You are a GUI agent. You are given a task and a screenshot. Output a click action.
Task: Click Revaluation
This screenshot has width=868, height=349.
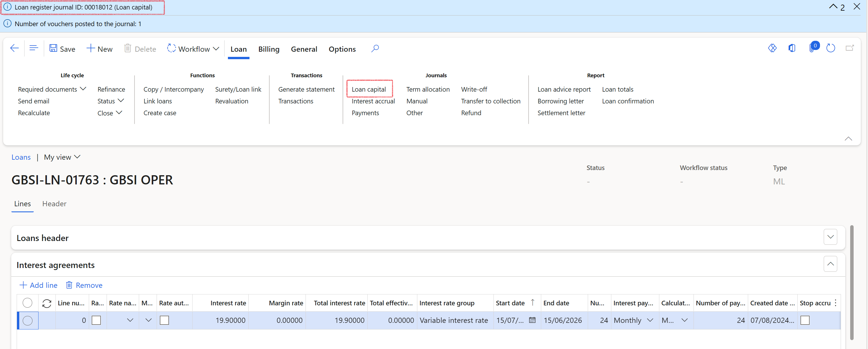[231, 101]
